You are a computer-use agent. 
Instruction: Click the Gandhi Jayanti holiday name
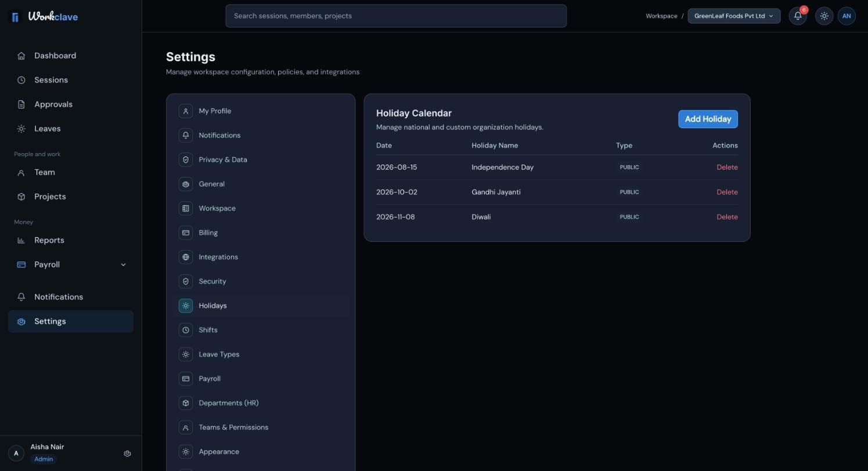[496, 192]
